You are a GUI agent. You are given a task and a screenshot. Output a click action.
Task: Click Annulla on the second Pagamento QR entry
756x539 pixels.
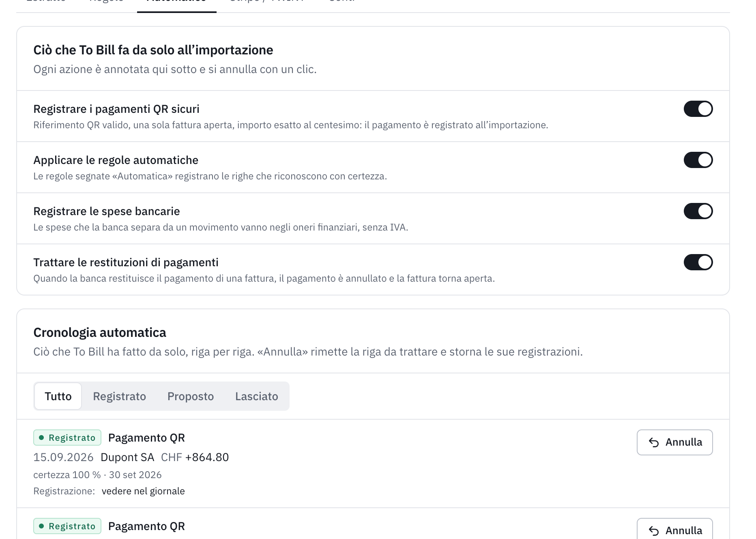tap(674, 529)
